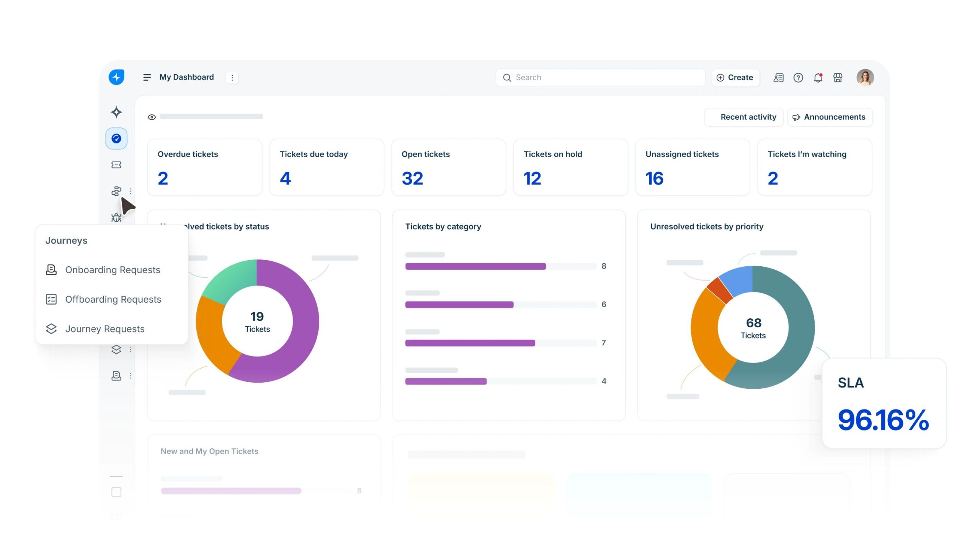980x551 pixels.
Task: Expand the dots beside the stamp sidebar icon
Action: (131, 376)
